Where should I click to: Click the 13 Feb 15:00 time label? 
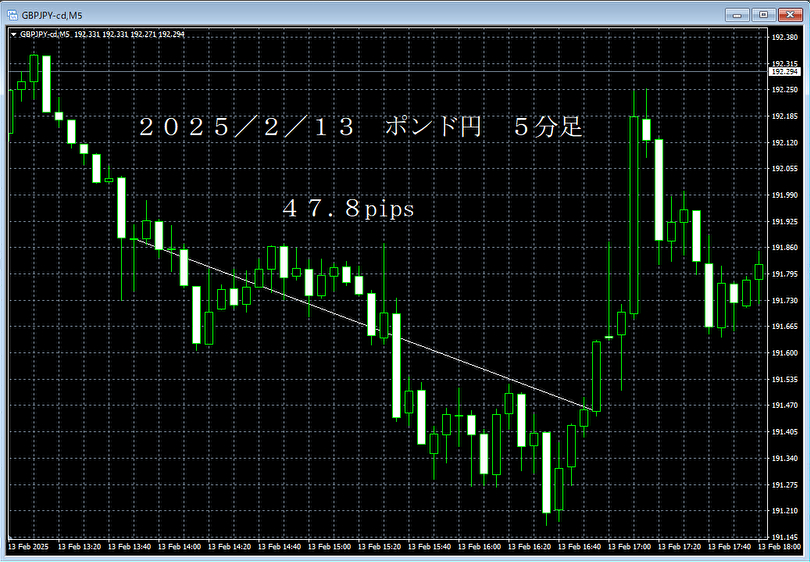point(330,548)
